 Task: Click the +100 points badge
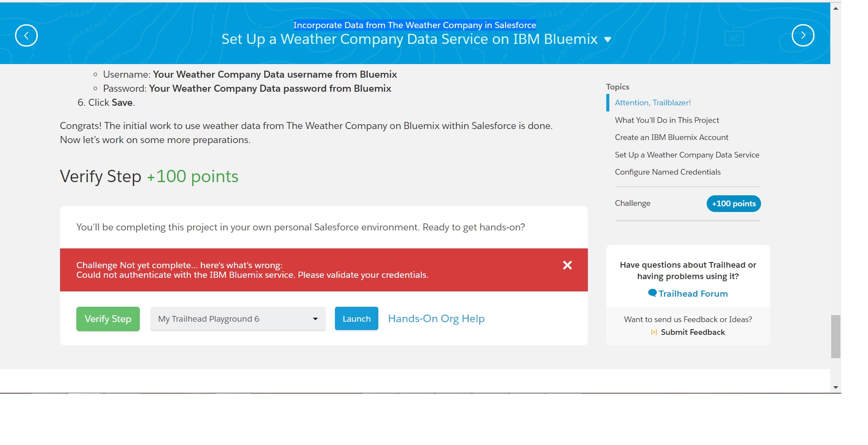tap(734, 204)
